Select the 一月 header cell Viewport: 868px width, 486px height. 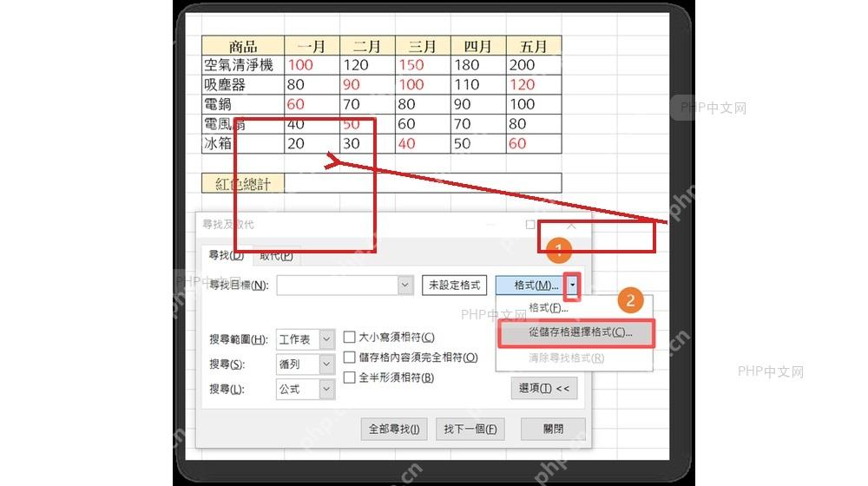[x=312, y=45]
